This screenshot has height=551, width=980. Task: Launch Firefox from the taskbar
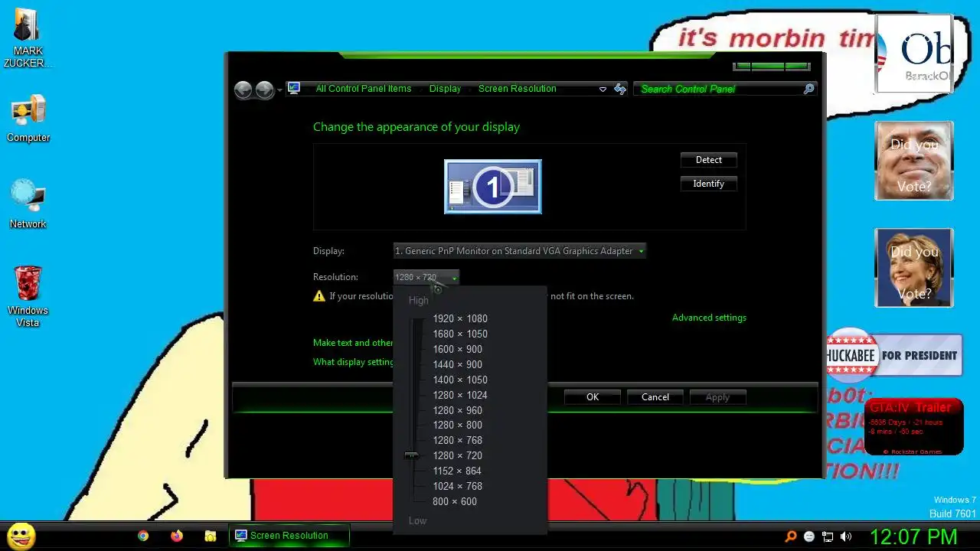177,536
